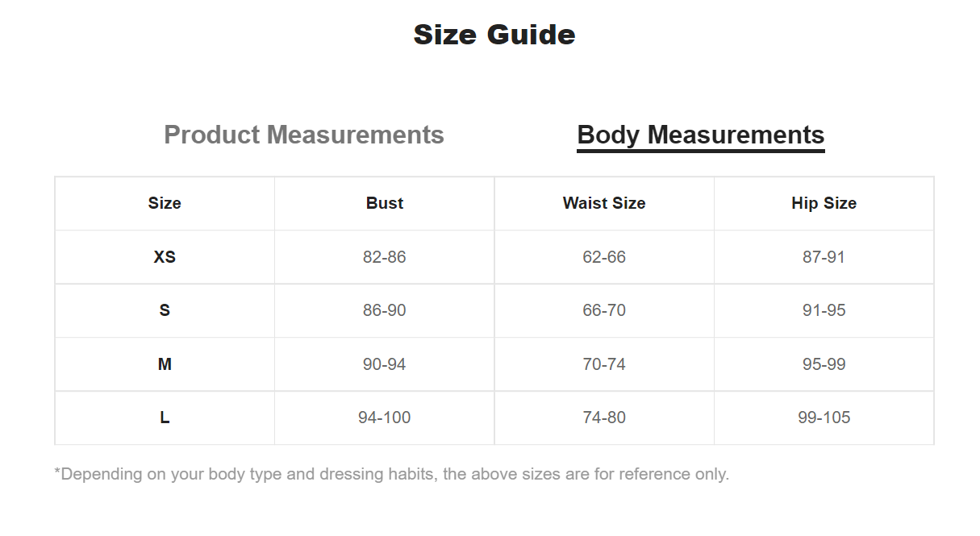Select the S size row label
980x536 pixels.
coord(165,310)
